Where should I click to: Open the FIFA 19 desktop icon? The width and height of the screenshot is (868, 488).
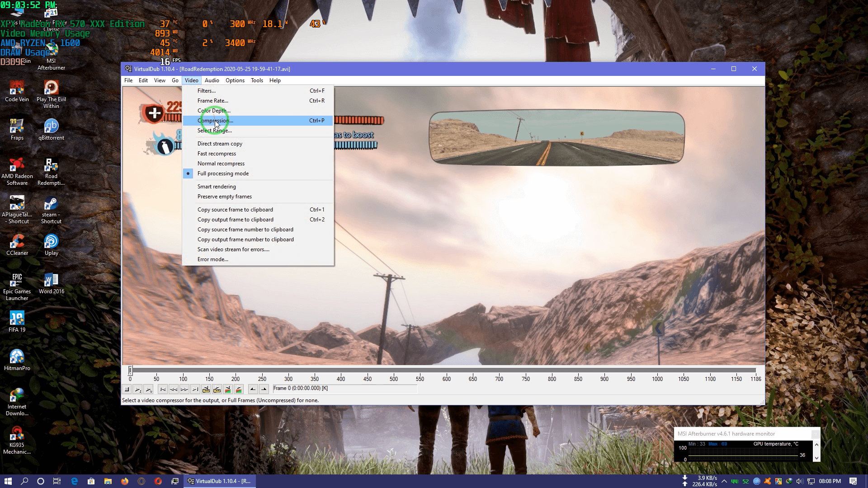coord(17,321)
